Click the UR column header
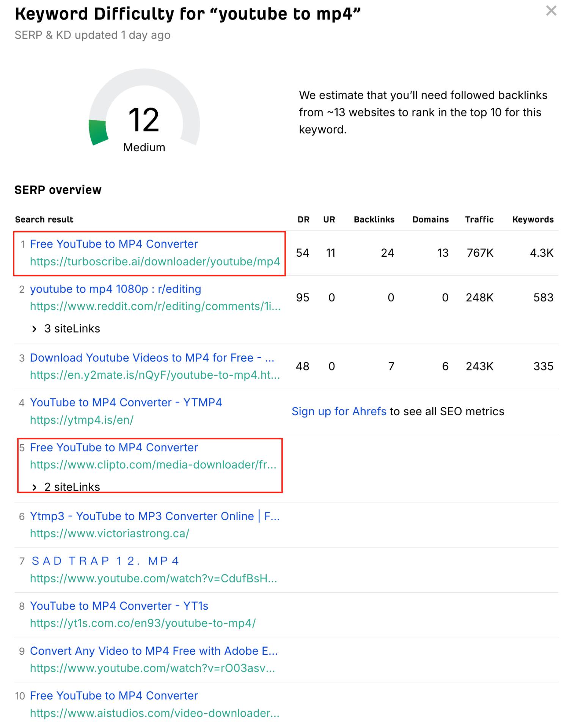Image resolution: width=567 pixels, height=728 pixels. (x=329, y=220)
